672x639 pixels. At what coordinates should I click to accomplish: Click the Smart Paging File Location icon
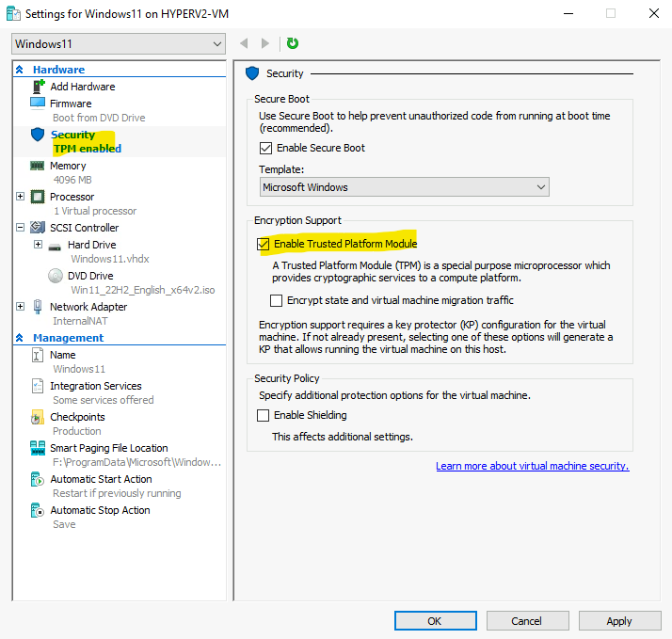(38, 448)
